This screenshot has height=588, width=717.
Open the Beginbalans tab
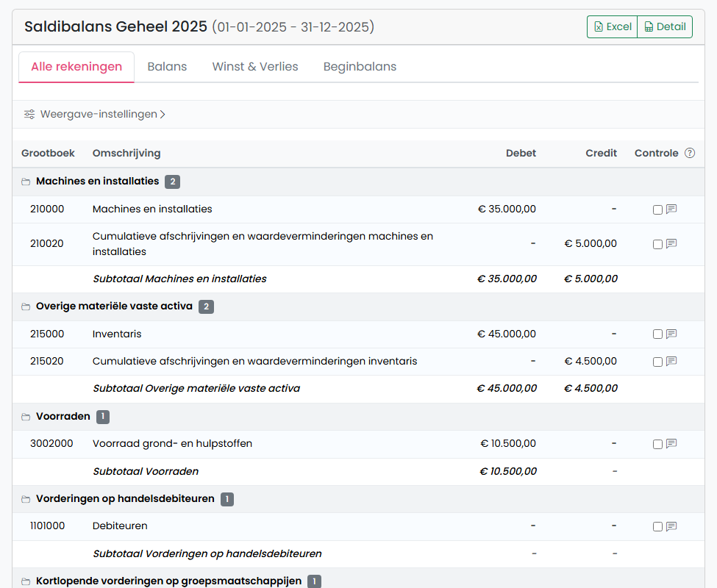pos(360,67)
